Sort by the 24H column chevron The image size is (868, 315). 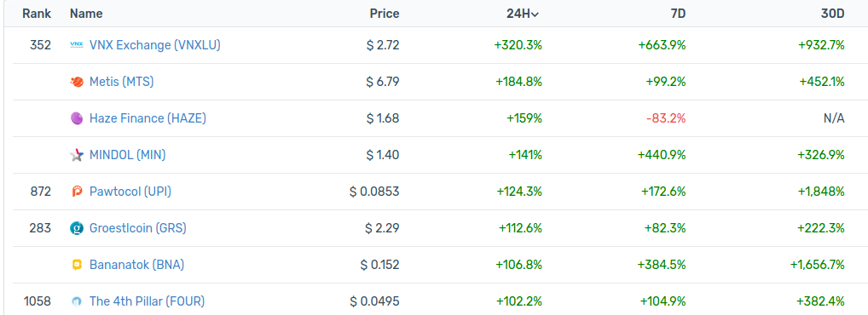[x=535, y=14]
